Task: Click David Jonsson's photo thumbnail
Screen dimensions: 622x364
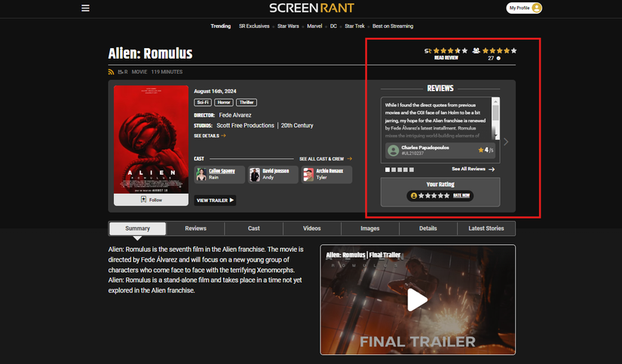Action: pos(255,175)
